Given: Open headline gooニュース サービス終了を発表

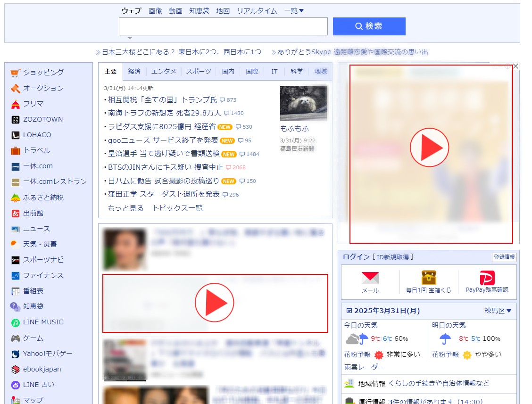Looking at the screenshot, I should (163, 140).
